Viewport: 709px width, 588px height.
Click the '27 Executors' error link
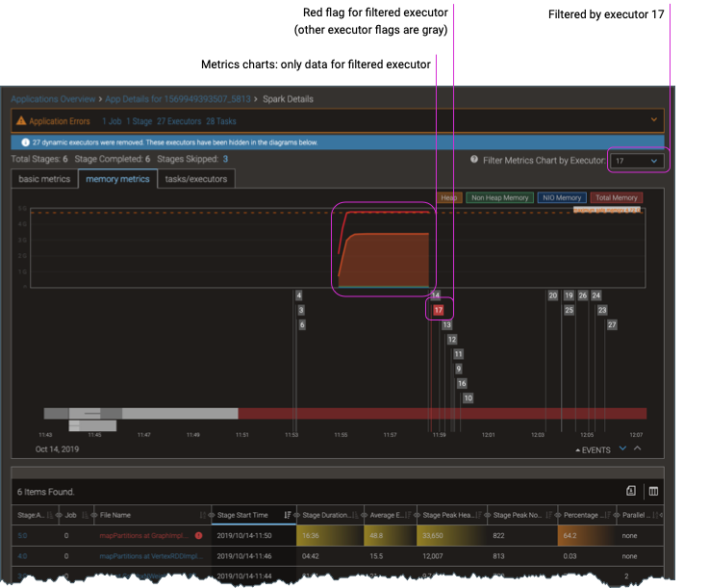tap(179, 121)
